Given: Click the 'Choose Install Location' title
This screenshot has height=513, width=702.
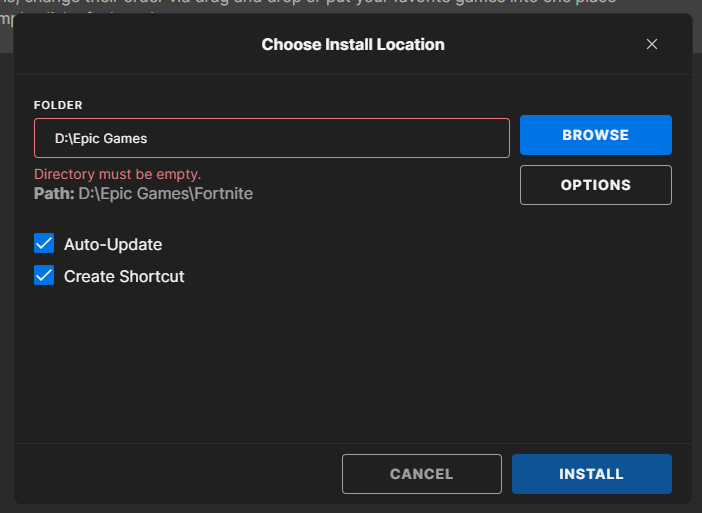Looking at the screenshot, I should pyautogui.click(x=353, y=44).
